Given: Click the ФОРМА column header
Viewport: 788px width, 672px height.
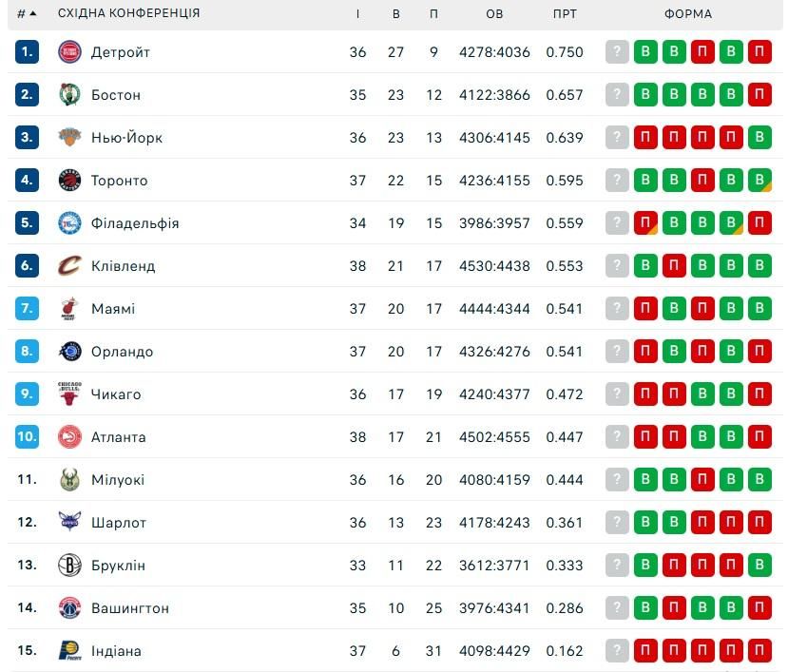Looking at the screenshot, I should pos(688,14).
